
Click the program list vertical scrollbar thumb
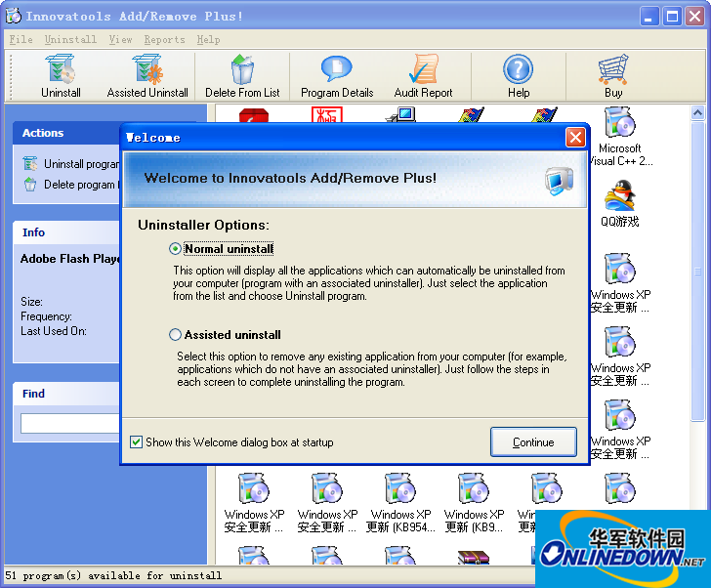698,272
